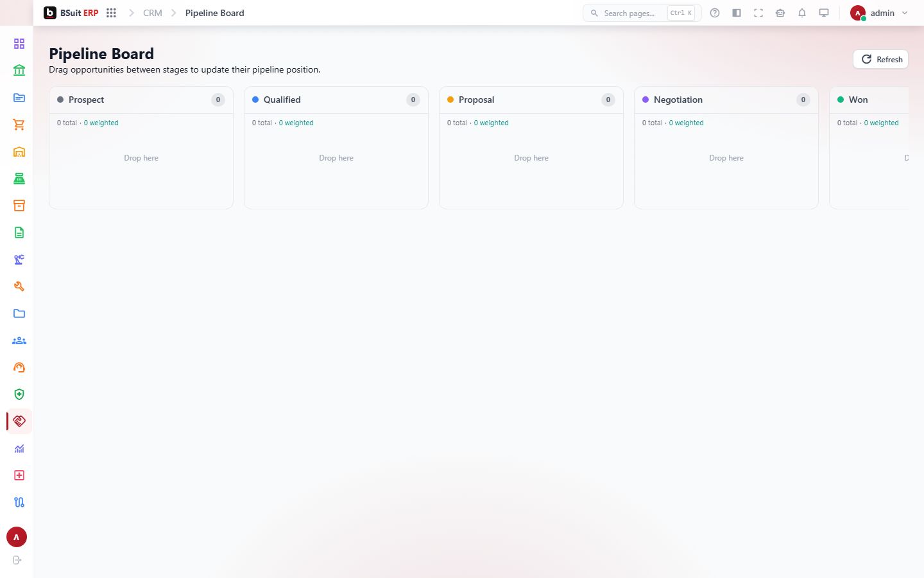Click the Refresh button
This screenshot has height=578, width=924.
coord(880,59)
